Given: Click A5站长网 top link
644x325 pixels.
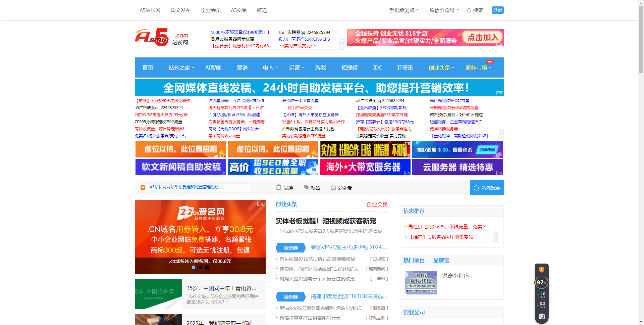Looking at the screenshot, I should click(150, 10).
